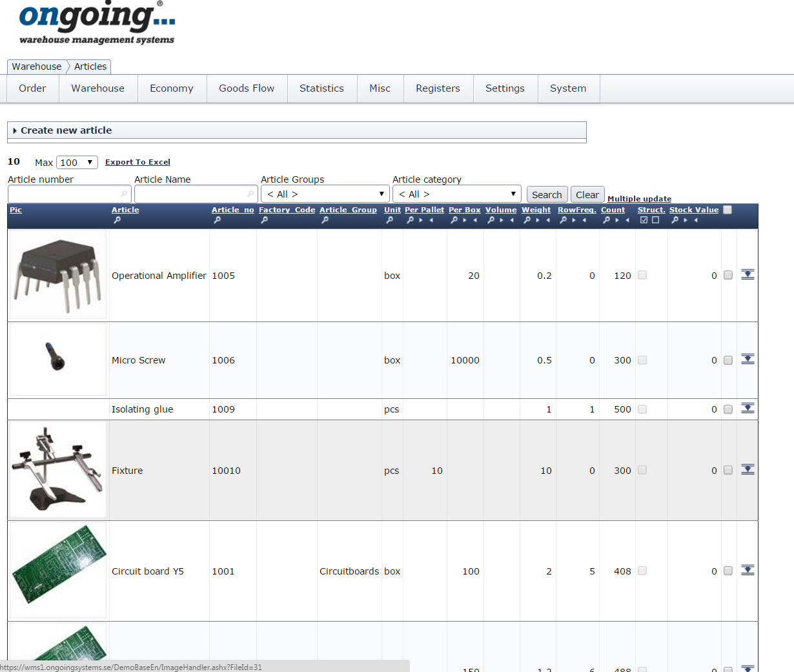Viewport: 794px width, 672px height.
Task: Click the magnifier filter icon under Count
Action: (606, 220)
